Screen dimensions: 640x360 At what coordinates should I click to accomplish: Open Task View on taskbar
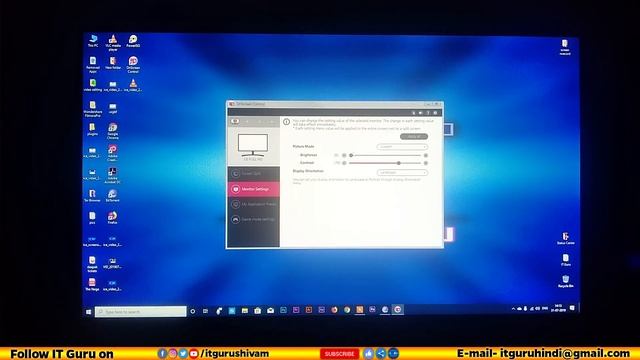pyautogui.click(x=205, y=311)
